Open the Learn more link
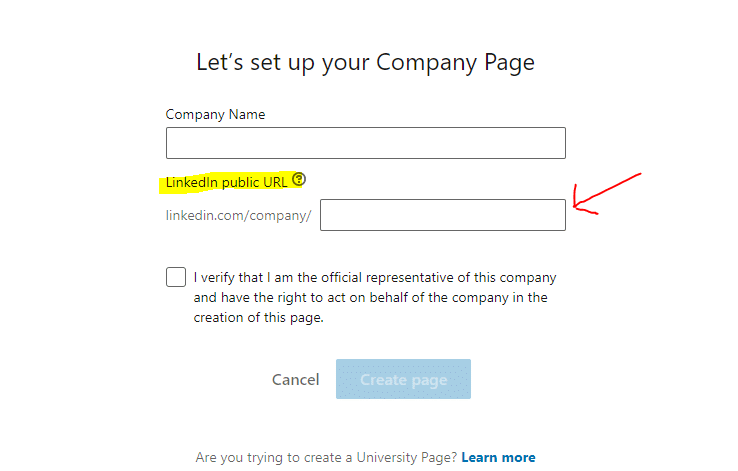 tap(498, 457)
